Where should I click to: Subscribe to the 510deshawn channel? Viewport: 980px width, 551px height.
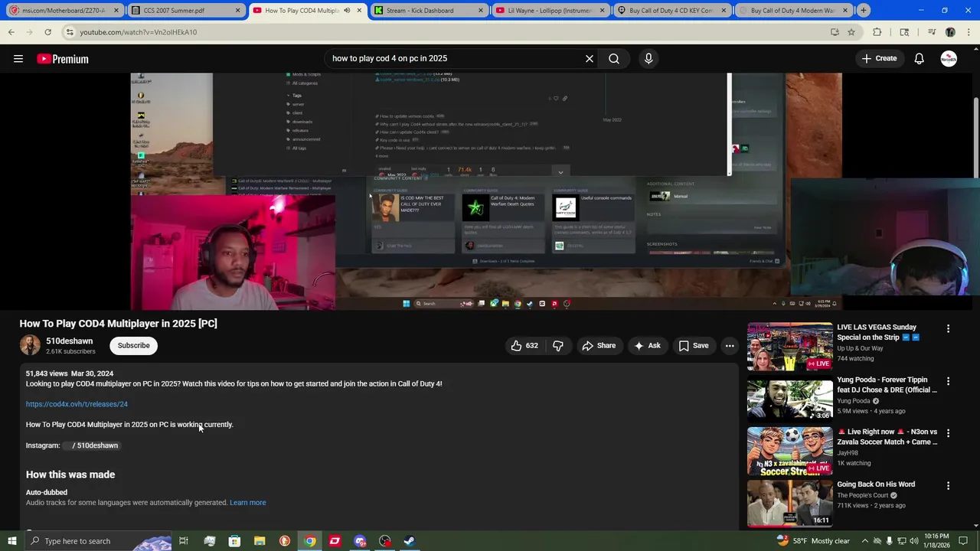pyautogui.click(x=133, y=346)
